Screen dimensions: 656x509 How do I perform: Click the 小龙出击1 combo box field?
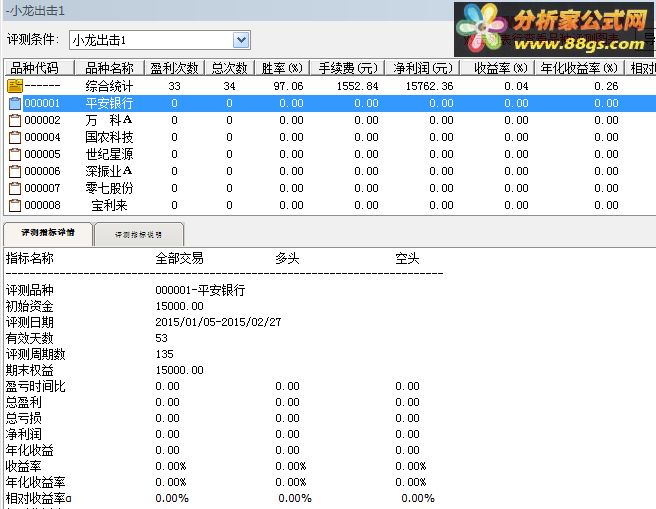point(159,40)
